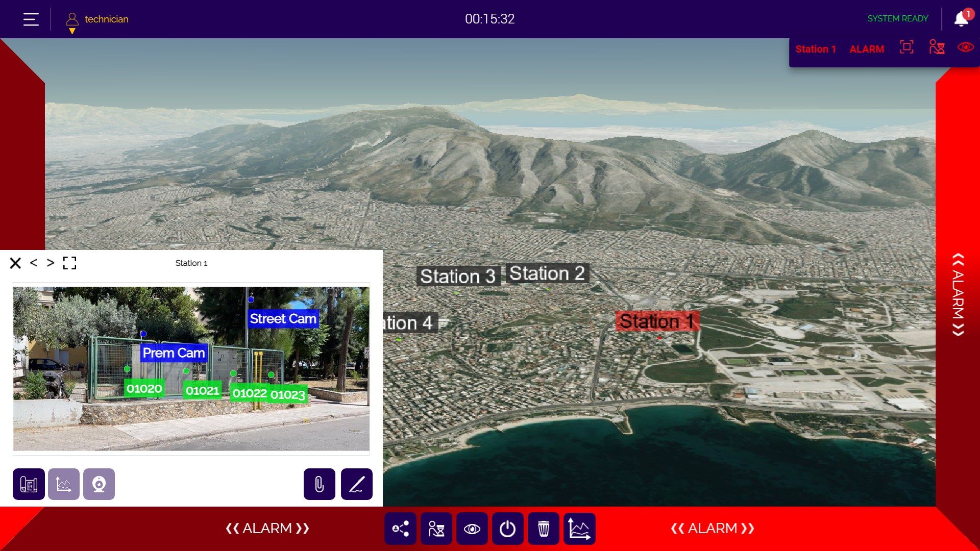Toggle the eye visibility in the bottom toolbar
980x551 pixels.
click(x=472, y=529)
